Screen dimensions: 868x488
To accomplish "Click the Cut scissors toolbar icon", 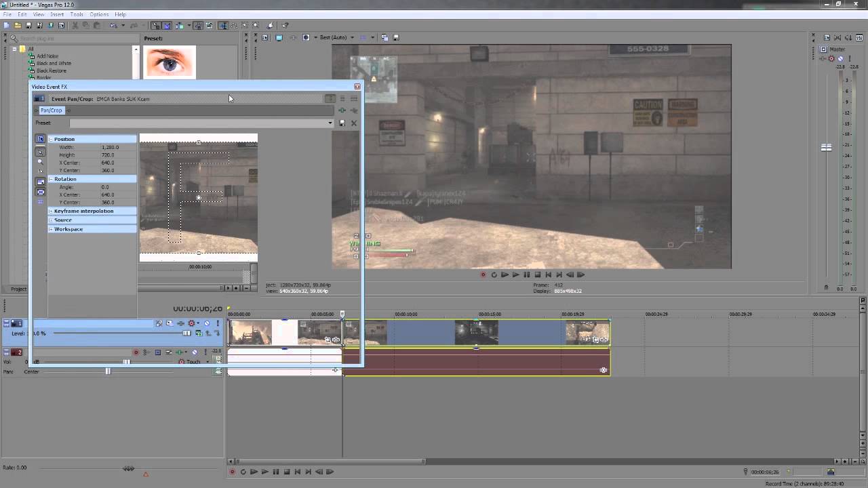I will click(75, 25).
